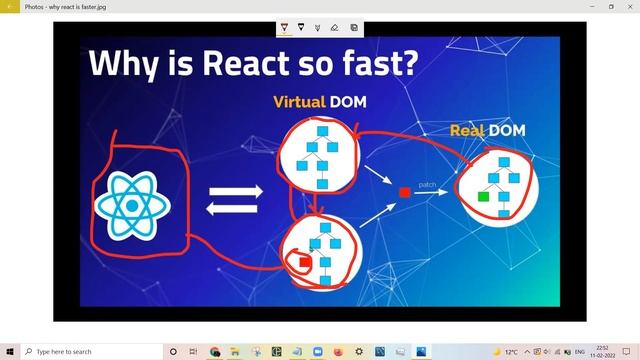The height and width of the screenshot is (360, 640).
Task: Close the Photos window
Action: [x=630, y=7]
